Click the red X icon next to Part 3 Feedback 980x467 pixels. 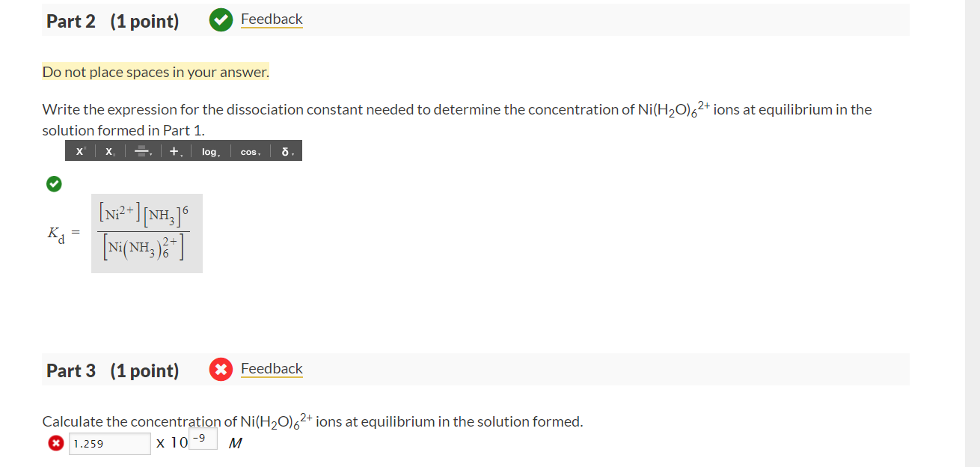221,368
